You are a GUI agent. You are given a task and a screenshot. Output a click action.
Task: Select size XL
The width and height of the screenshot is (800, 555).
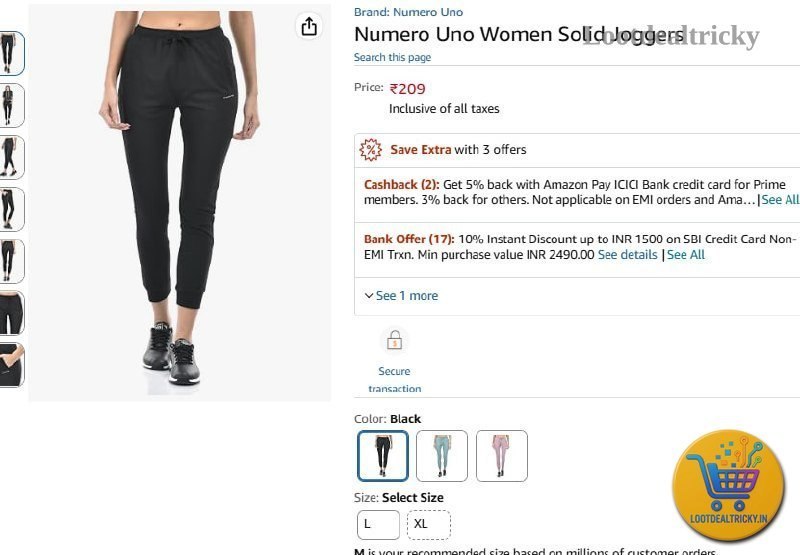pos(429,524)
